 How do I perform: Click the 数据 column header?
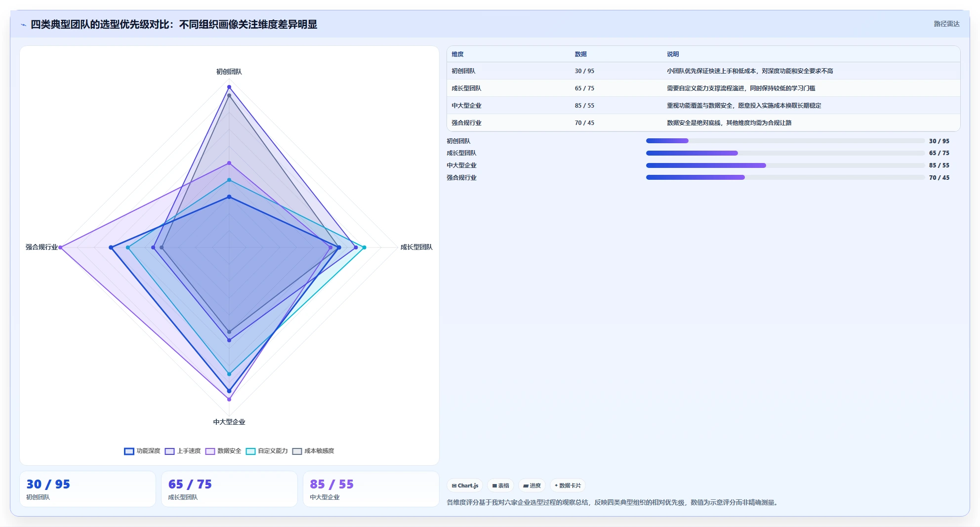581,54
